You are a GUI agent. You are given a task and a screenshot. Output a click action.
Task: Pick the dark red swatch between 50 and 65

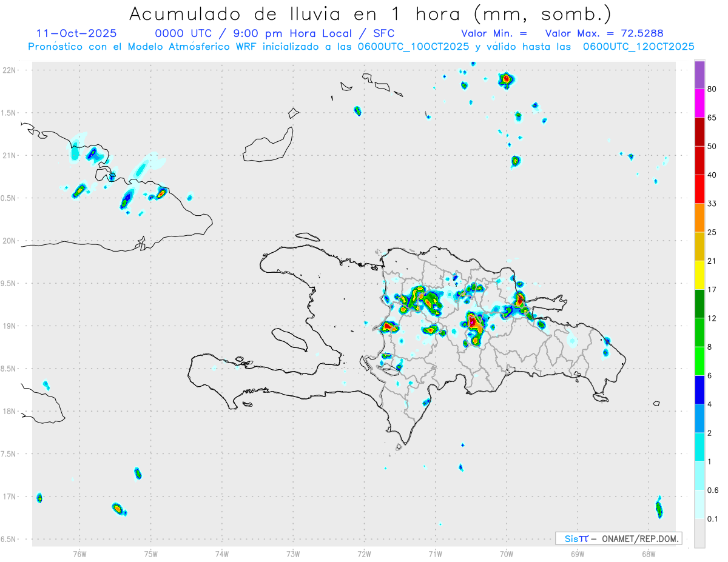(x=700, y=132)
